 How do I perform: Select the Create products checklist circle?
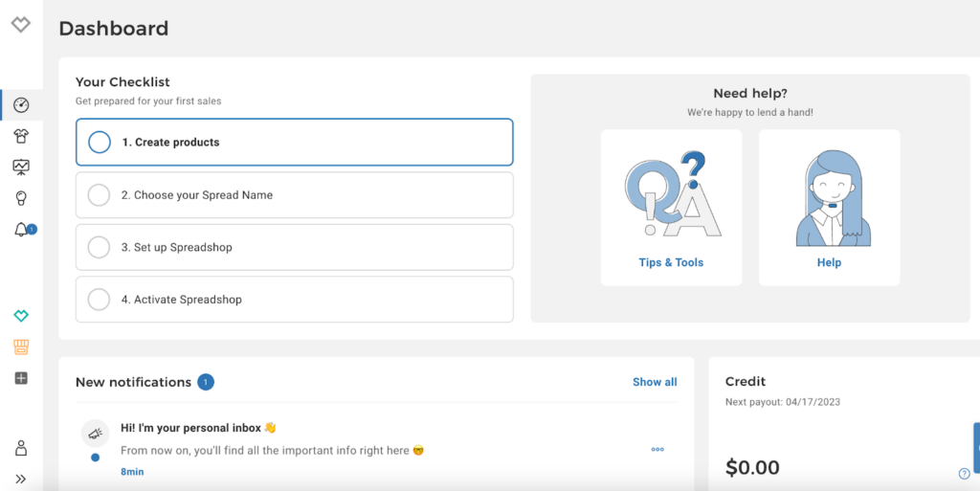(100, 143)
